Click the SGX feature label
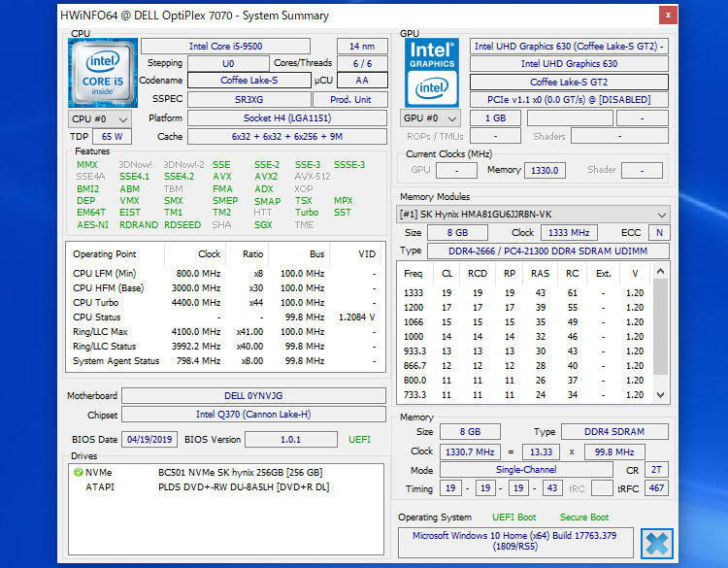 (263, 225)
